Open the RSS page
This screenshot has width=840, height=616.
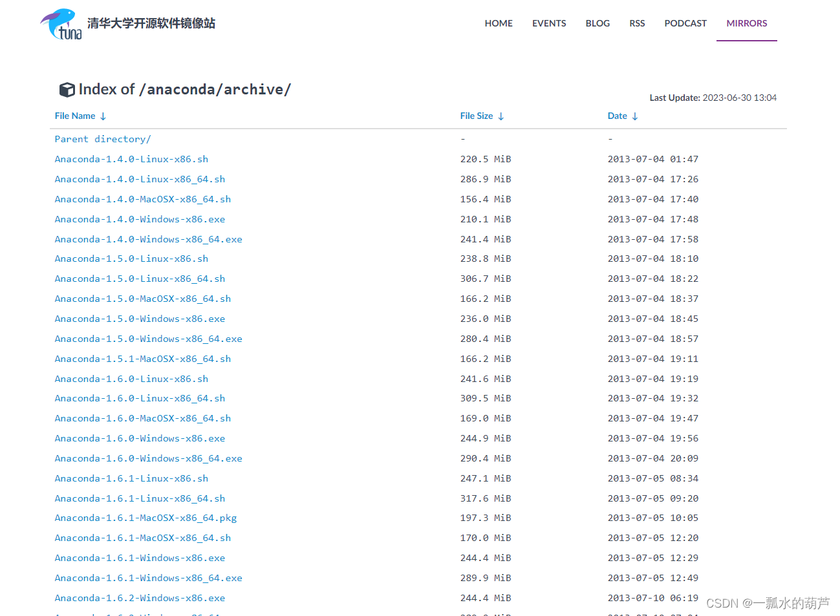637,23
